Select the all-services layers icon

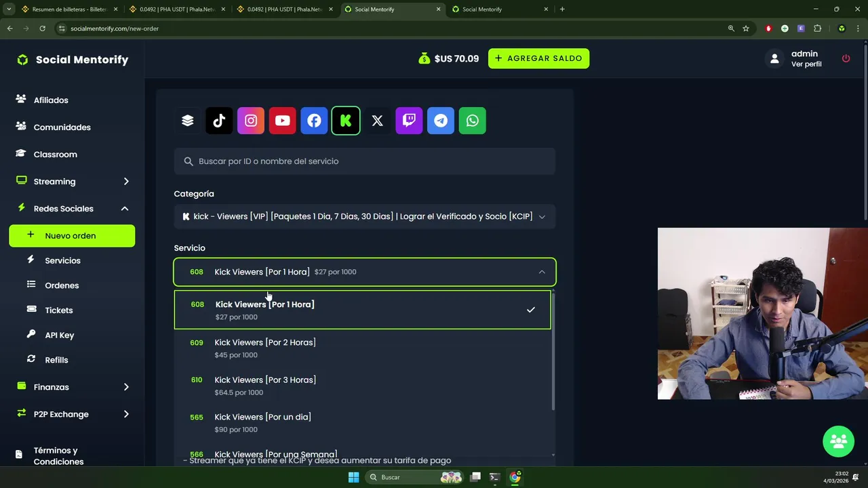[x=187, y=121]
